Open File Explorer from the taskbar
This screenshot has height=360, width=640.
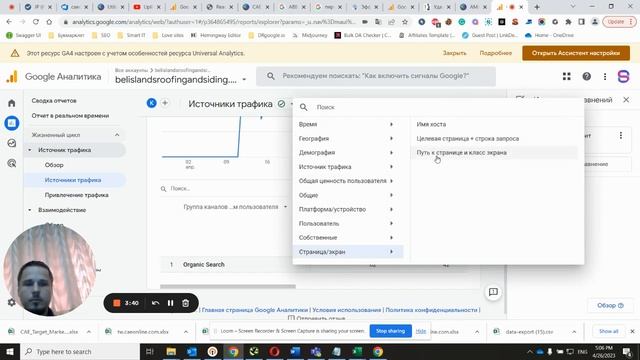coord(171,351)
